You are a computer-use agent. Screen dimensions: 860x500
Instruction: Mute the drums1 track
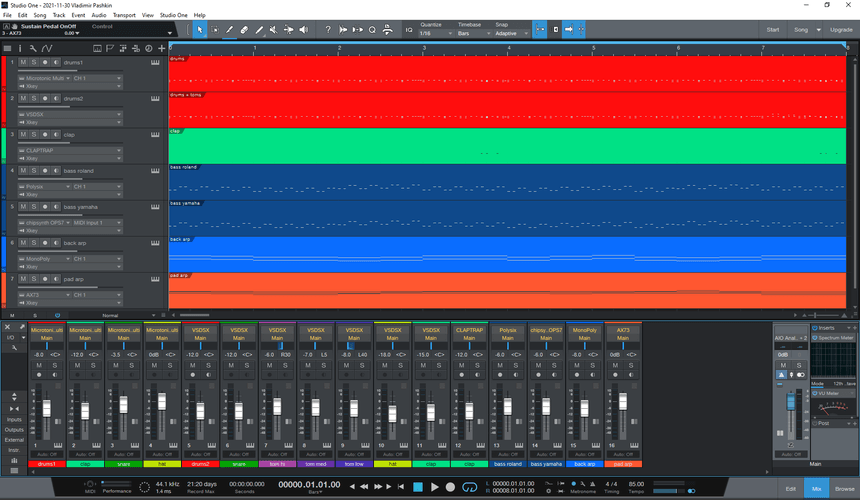(x=23, y=62)
